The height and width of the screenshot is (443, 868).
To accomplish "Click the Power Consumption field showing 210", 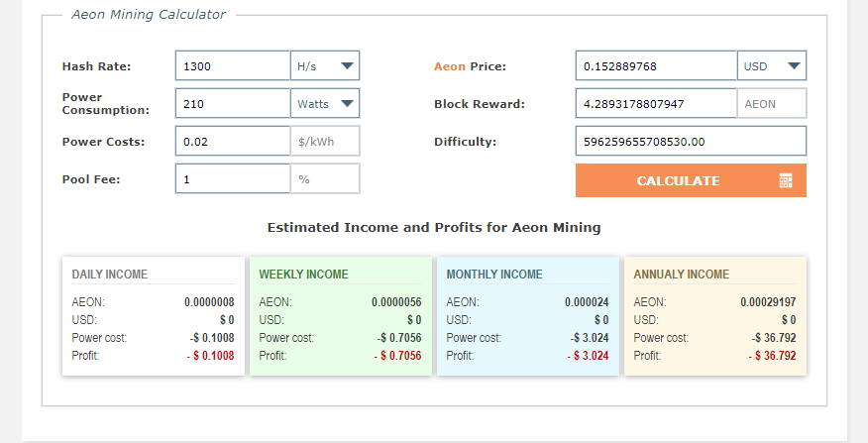I will (233, 103).
